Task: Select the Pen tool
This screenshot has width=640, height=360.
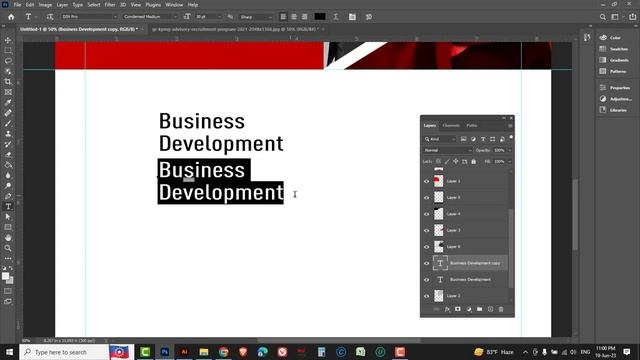Action: point(8,196)
